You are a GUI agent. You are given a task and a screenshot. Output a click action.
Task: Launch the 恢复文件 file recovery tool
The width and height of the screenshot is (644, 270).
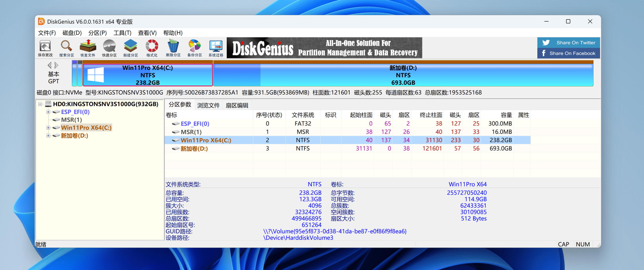[x=88, y=48]
